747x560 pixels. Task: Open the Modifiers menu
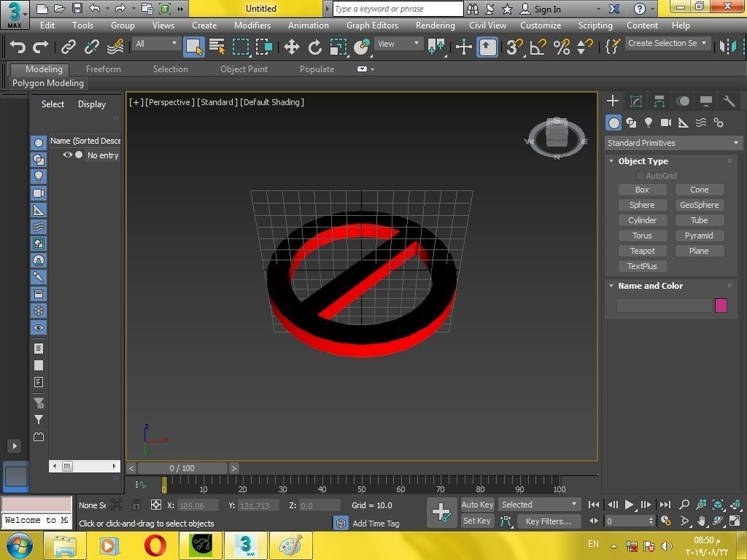pyautogui.click(x=252, y=26)
